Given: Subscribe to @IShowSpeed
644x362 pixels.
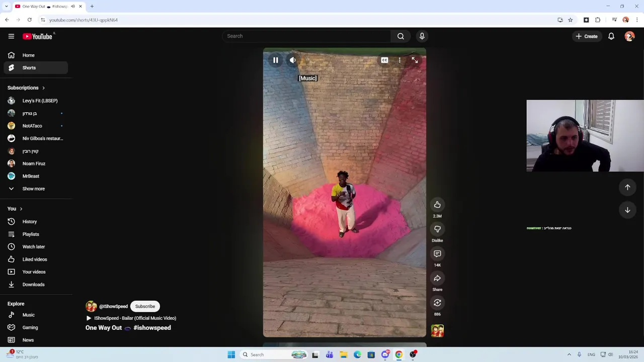Looking at the screenshot, I should tap(145, 306).
